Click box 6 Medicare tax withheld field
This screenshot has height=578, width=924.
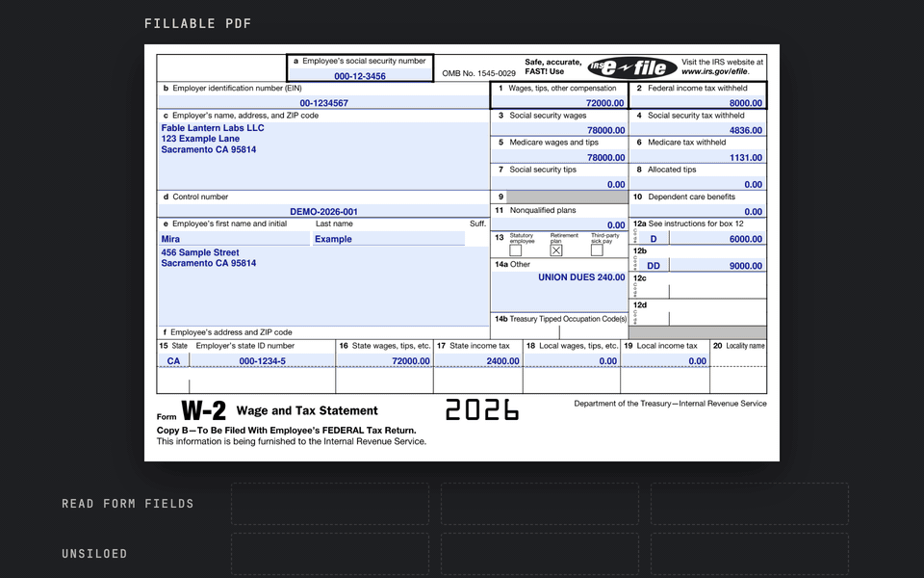[698, 157]
